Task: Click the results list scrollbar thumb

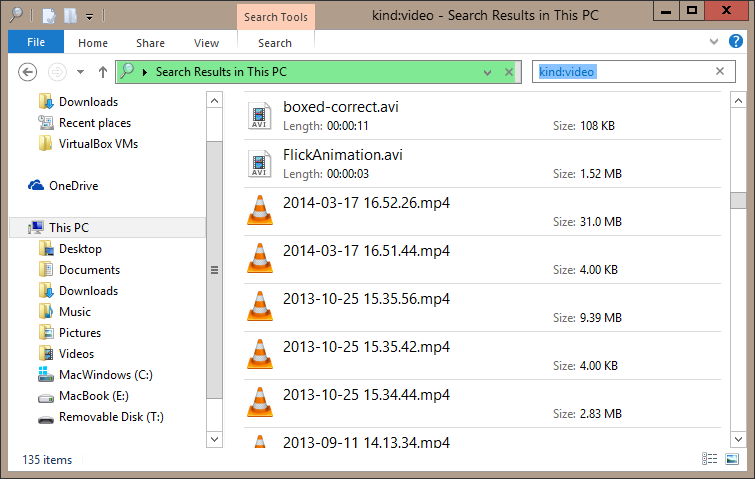Action: click(x=738, y=201)
